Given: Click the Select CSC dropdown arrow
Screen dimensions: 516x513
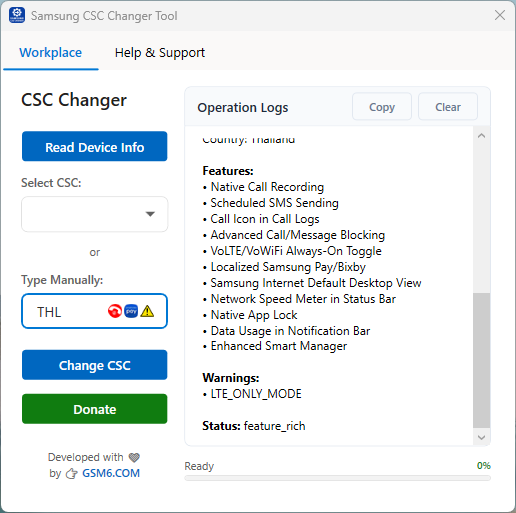Looking at the screenshot, I should click(x=150, y=214).
